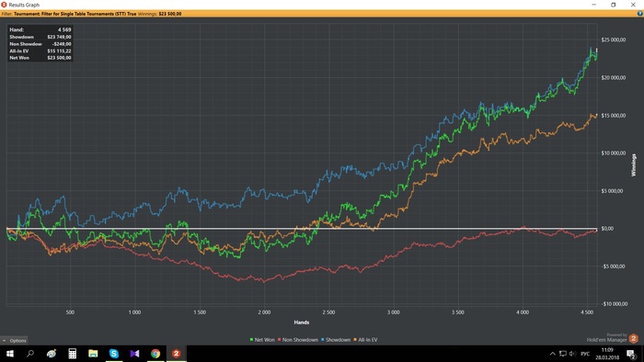Screen dimensions: 644x362
Task: Click the $0,00 axis value
Action: pyautogui.click(x=607, y=229)
